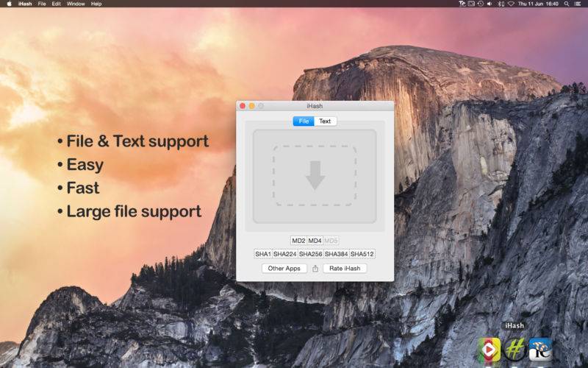
Task: Click the Other Apps button
Action: click(284, 269)
